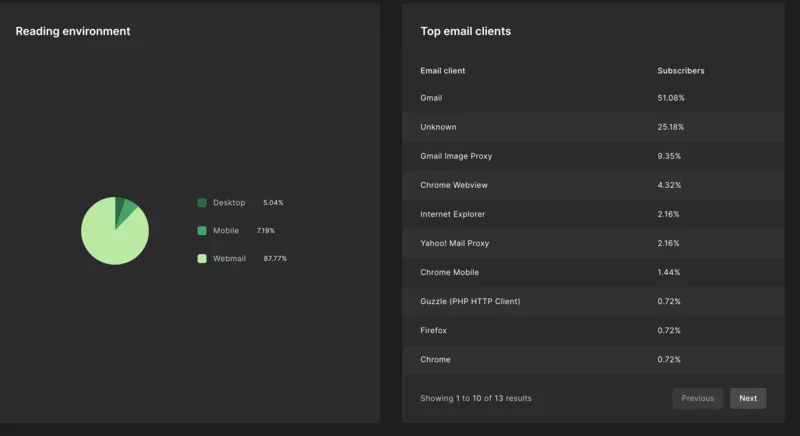
Task: Click the Webmail legend color swatch
Action: (x=202, y=259)
